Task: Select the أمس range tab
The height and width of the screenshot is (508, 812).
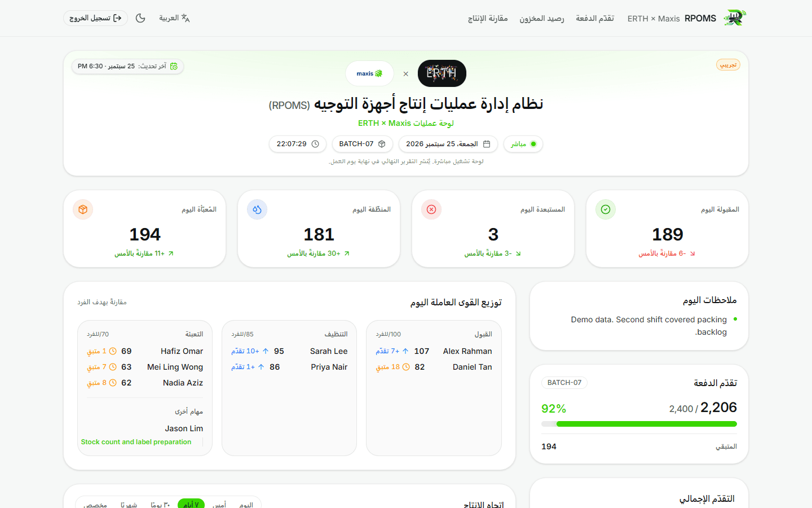Action: 219,505
